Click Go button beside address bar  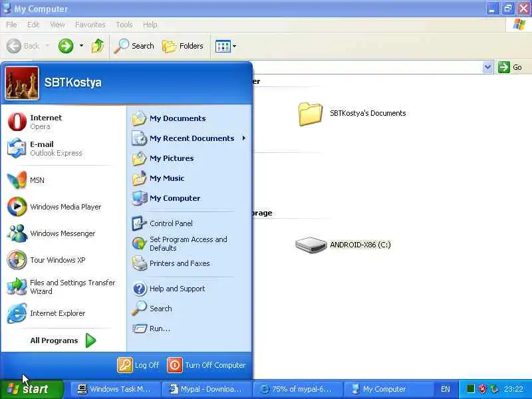coord(510,67)
